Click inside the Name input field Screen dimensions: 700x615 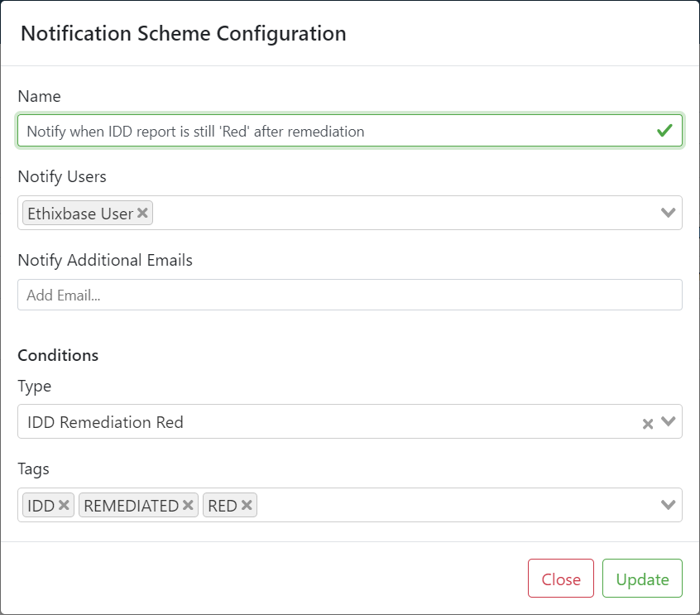point(331,130)
